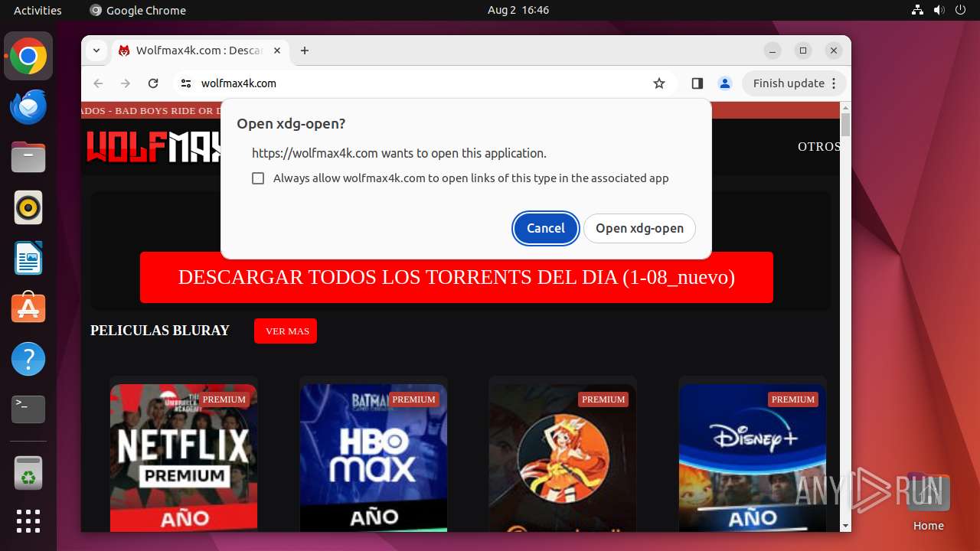View site information icon in address bar
980x551 pixels.
pyautogui.click(x=185, y=83)
